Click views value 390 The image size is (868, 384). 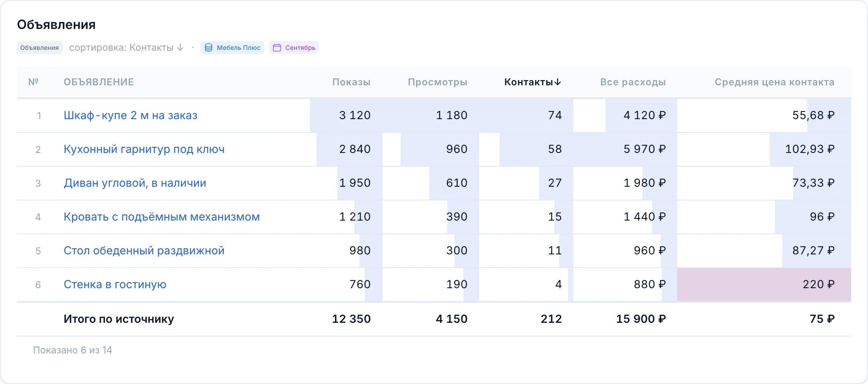click(x=457, y=217)
